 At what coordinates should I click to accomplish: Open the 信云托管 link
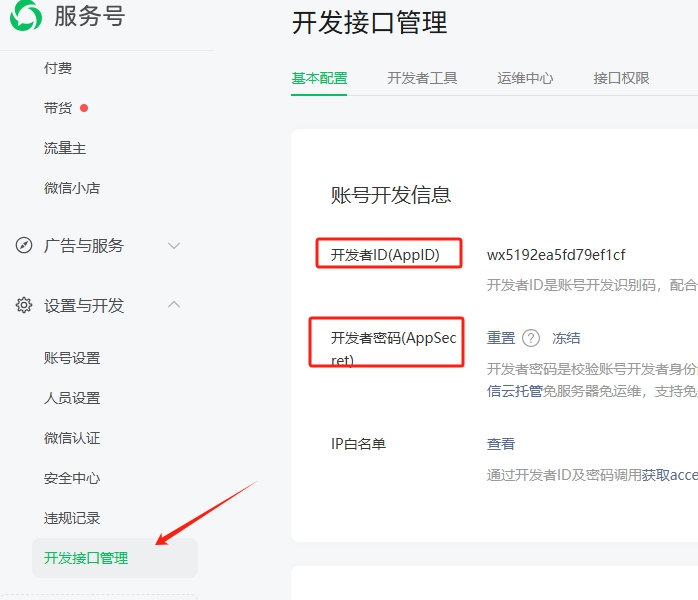(x=515, y=391)
